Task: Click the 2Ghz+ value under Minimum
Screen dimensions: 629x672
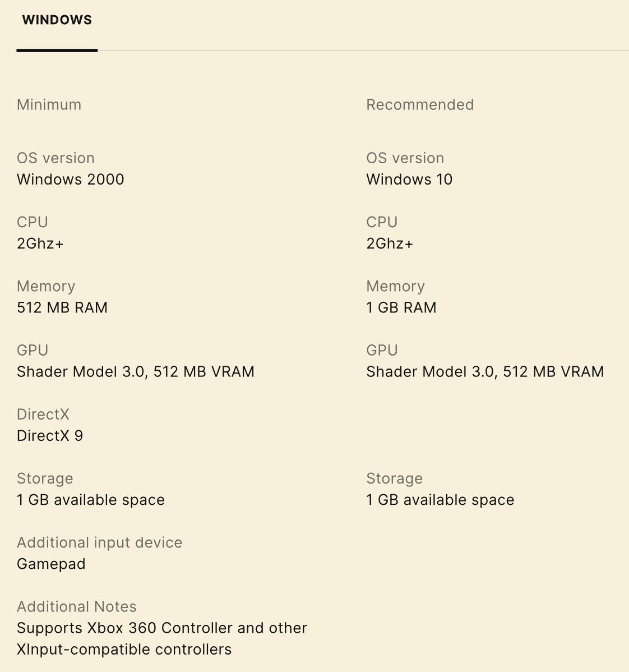Action: tap(40, 243)
